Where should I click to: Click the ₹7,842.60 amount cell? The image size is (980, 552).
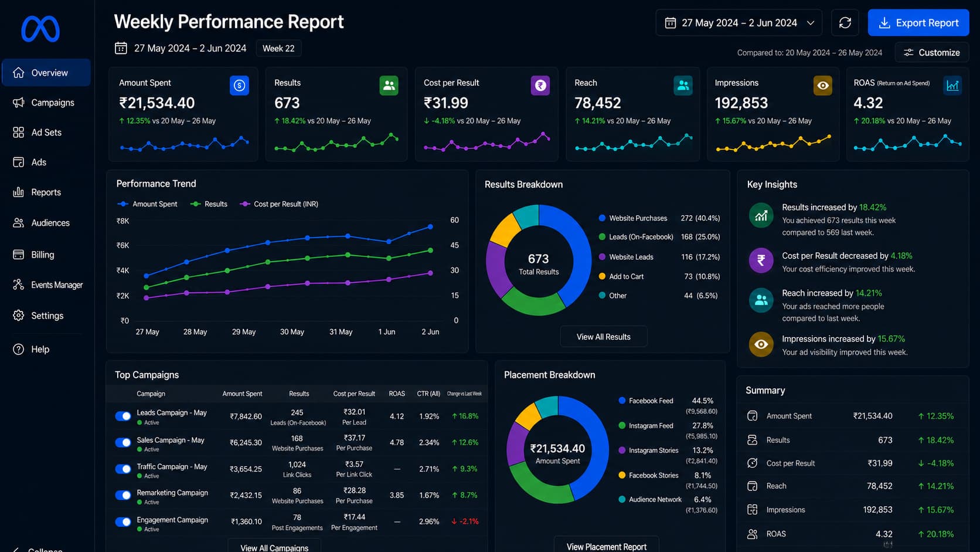(x=246, y=416)
